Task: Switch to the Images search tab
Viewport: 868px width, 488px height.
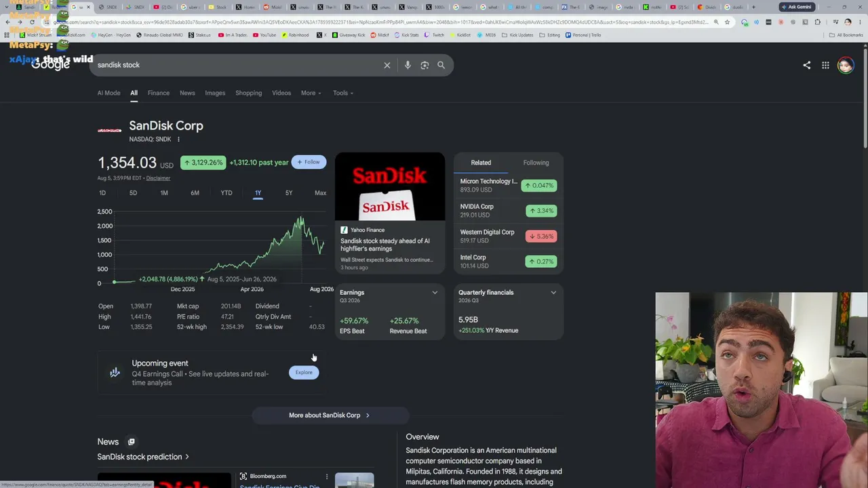Action: click(x=215, y=93)
